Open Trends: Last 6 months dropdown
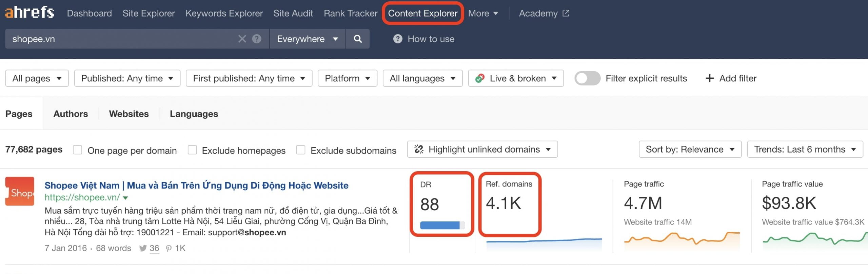Image resolution: width=868 pixels, height=274 pixels. click(x=805, y=149)
